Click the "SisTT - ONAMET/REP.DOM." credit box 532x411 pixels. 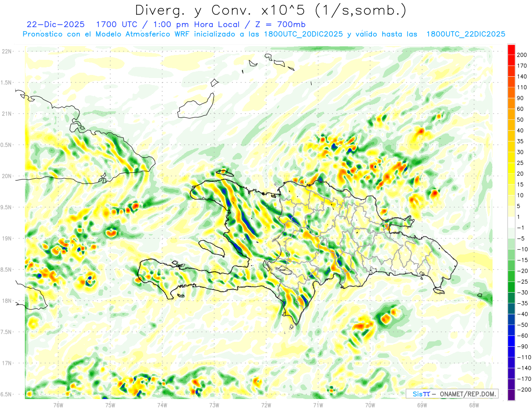(x=452, y=394)
